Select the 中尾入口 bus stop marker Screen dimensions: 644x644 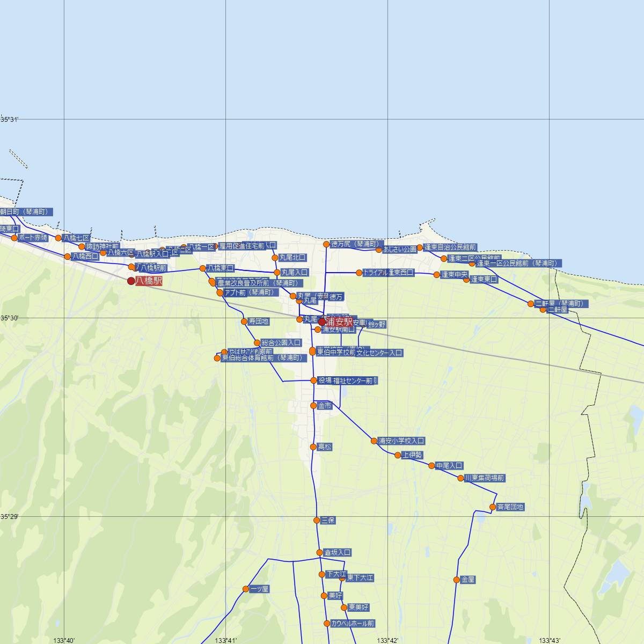coord(431,466)
